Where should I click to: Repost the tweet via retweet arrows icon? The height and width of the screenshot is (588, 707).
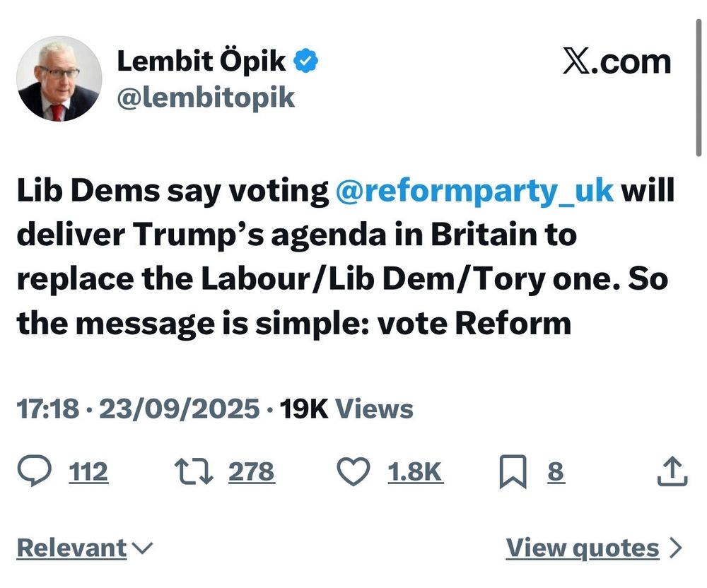(194, 472)
